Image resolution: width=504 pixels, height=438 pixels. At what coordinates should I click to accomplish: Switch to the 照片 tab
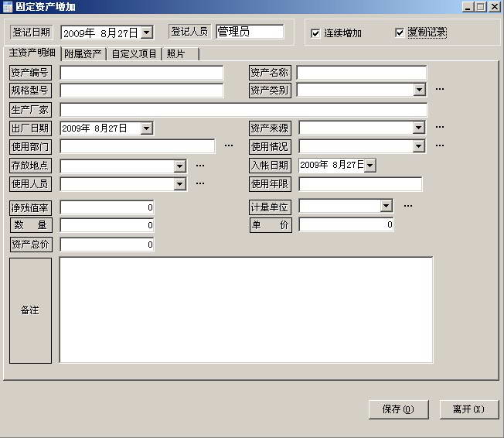click(181, 54)
